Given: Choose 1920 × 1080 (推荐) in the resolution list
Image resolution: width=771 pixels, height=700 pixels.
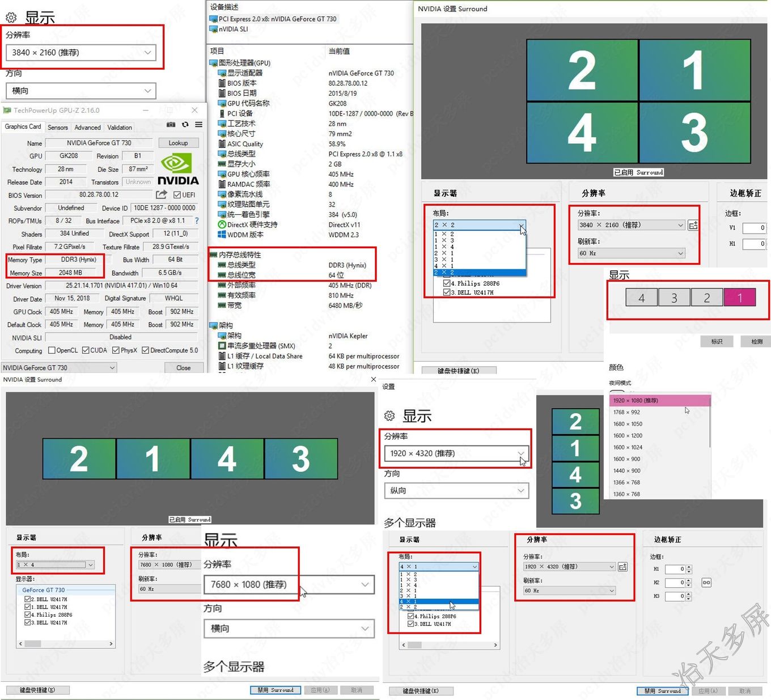Looking at the screenshot, I should [660, 400].
